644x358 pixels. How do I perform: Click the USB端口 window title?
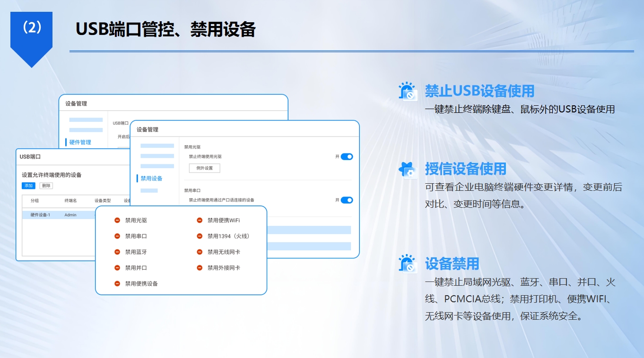30,157
